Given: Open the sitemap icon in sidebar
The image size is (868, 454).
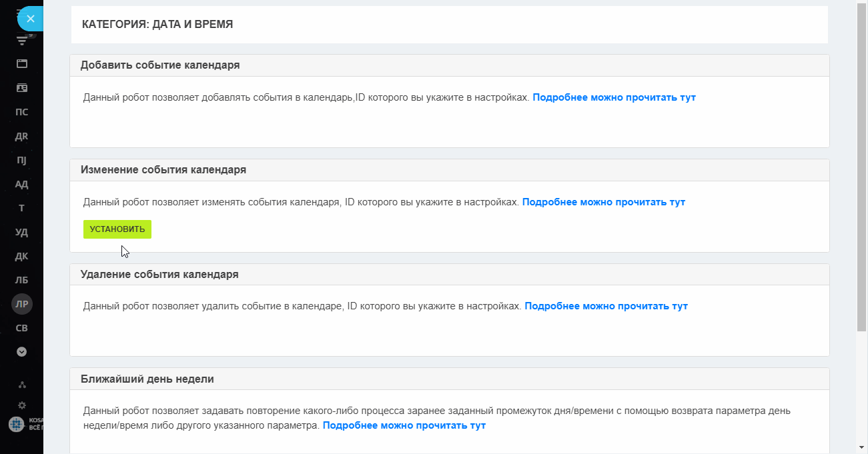Looking at the screenshot, I should (x=22, y=385).
